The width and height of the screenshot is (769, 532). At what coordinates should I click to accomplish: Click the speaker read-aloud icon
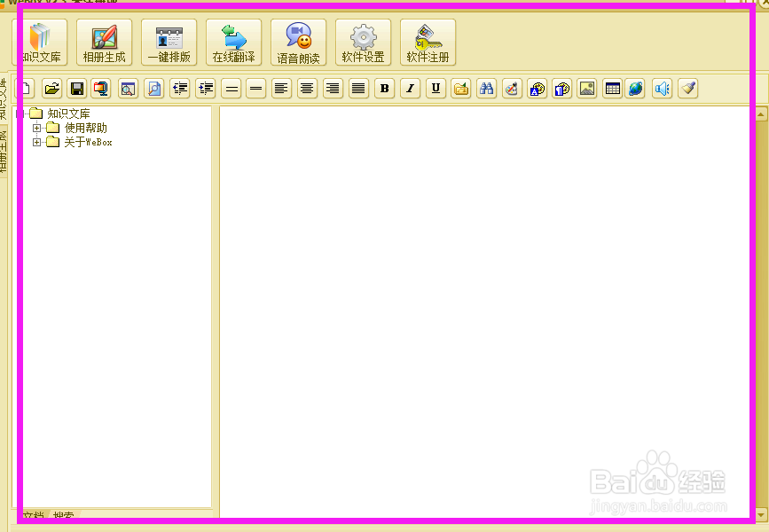pos(662,89)
